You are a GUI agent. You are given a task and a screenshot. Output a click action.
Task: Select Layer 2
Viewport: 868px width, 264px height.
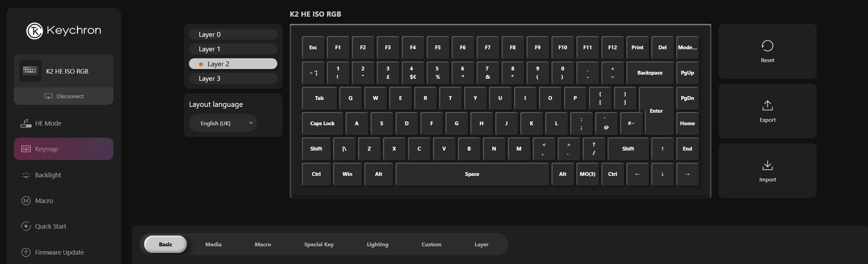233,64
